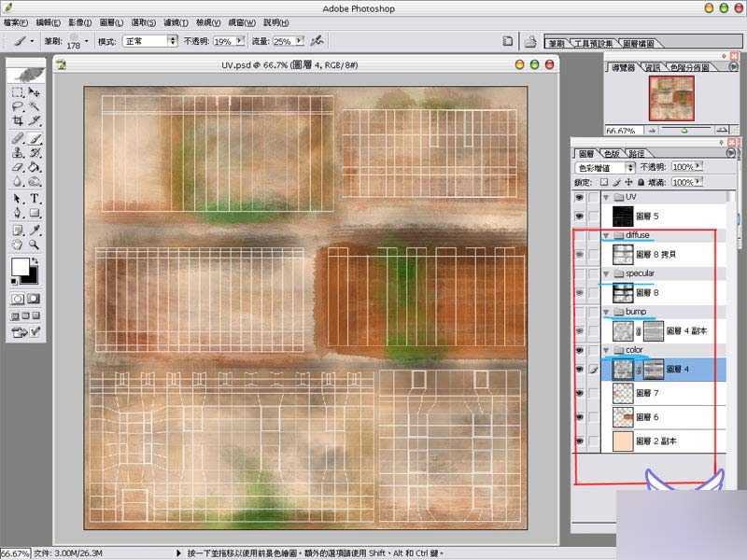
Task: Open layer opacity 100% slider arrow
Action: pos(698,166)
